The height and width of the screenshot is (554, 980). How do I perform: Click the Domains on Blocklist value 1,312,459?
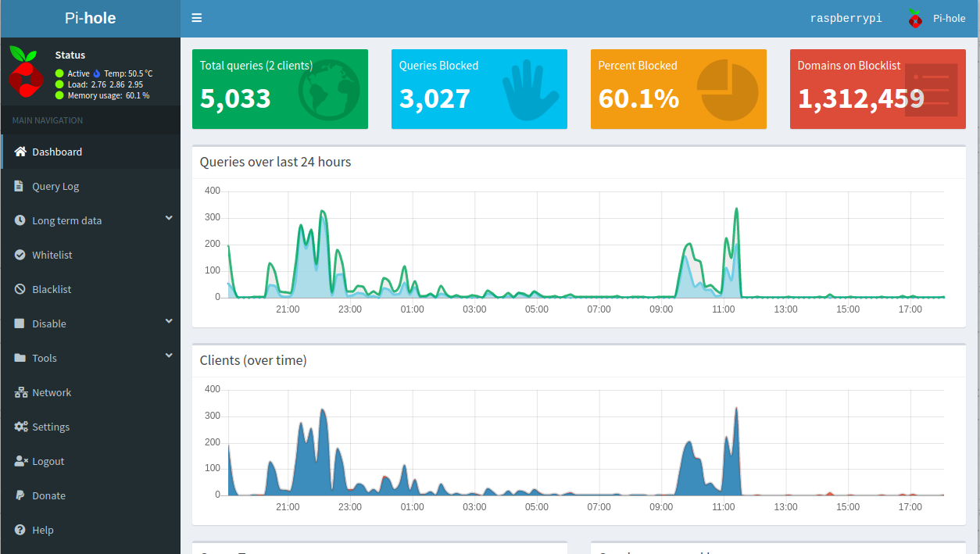click(861, 98)
